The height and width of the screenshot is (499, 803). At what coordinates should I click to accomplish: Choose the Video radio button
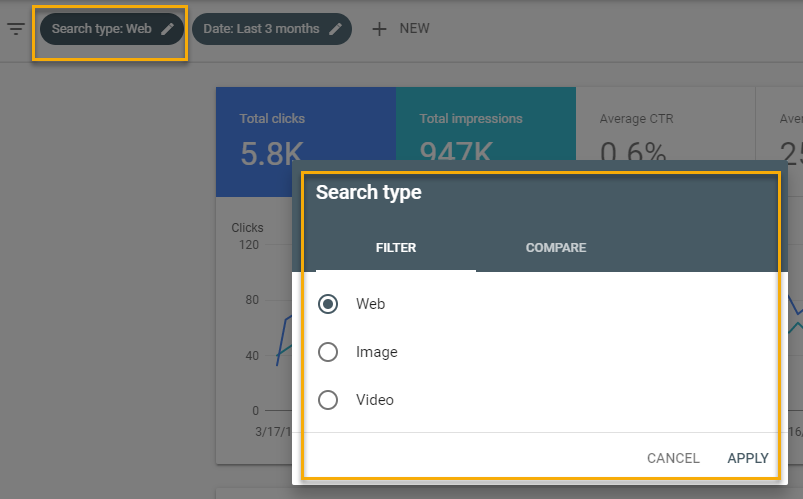[x=327, y=400]
